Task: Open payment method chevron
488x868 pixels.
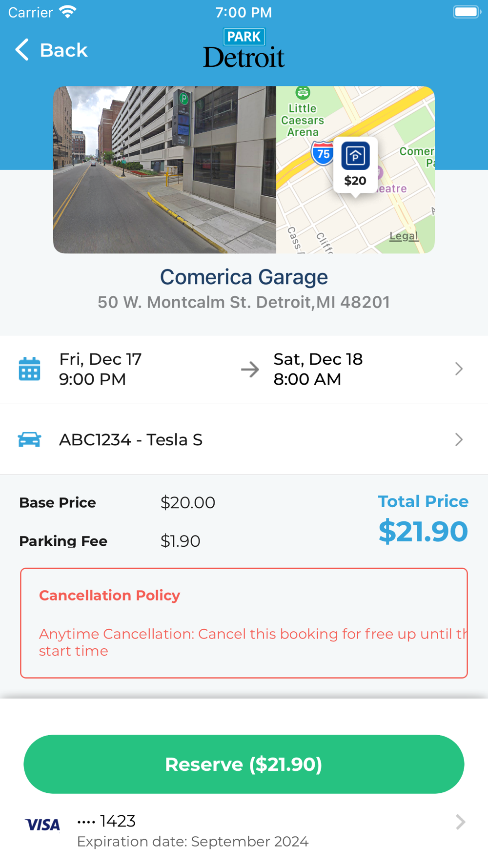Action: pyautogui.click(x=460, y=822)
